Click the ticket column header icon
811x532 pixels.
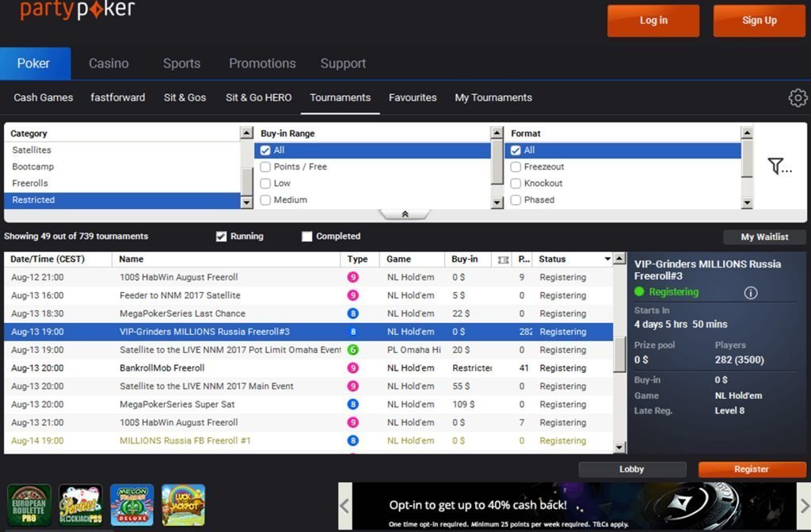(503, 260)
